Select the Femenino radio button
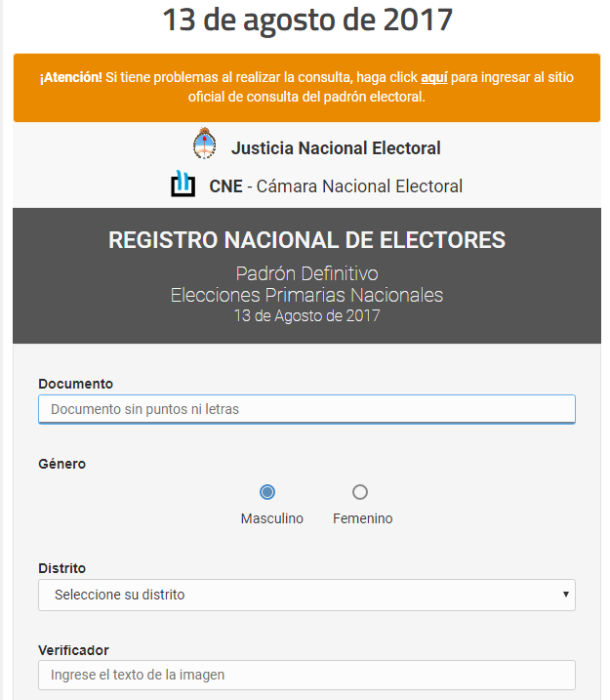610x700 pixels. click(x=360, y=492)
